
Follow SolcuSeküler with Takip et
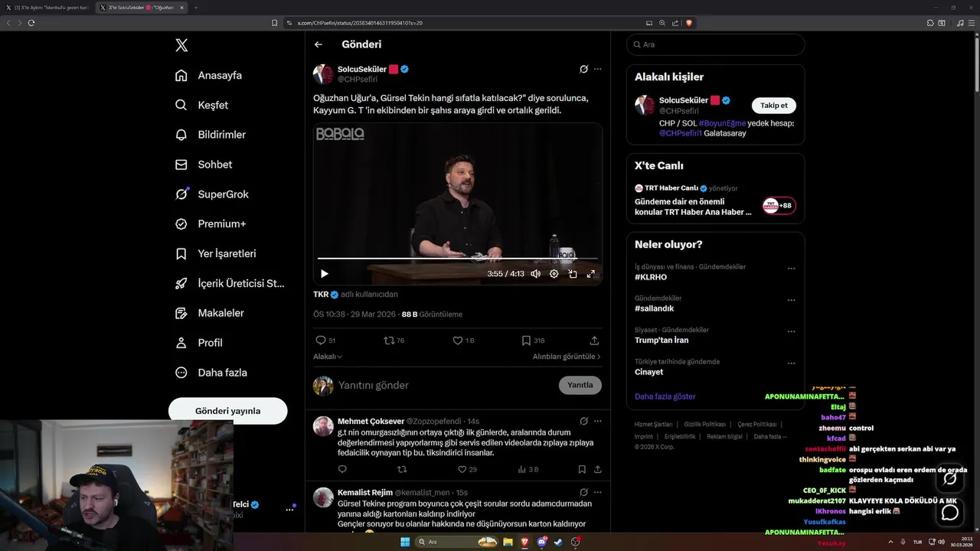point(774,106)
